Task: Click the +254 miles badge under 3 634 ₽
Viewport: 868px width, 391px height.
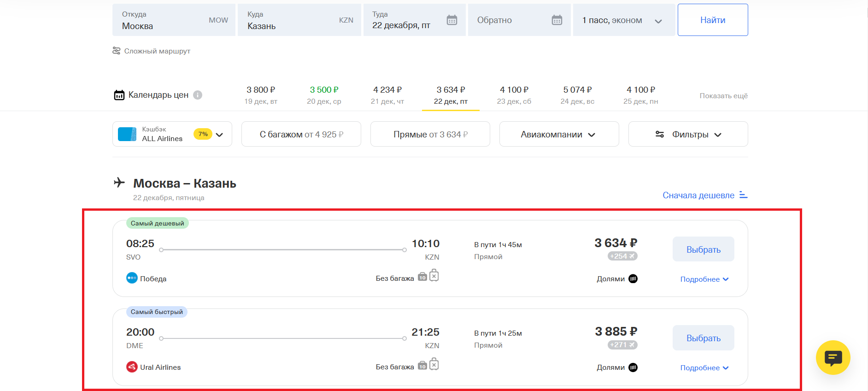Action: pyautogui.click(x=622, y=256)
